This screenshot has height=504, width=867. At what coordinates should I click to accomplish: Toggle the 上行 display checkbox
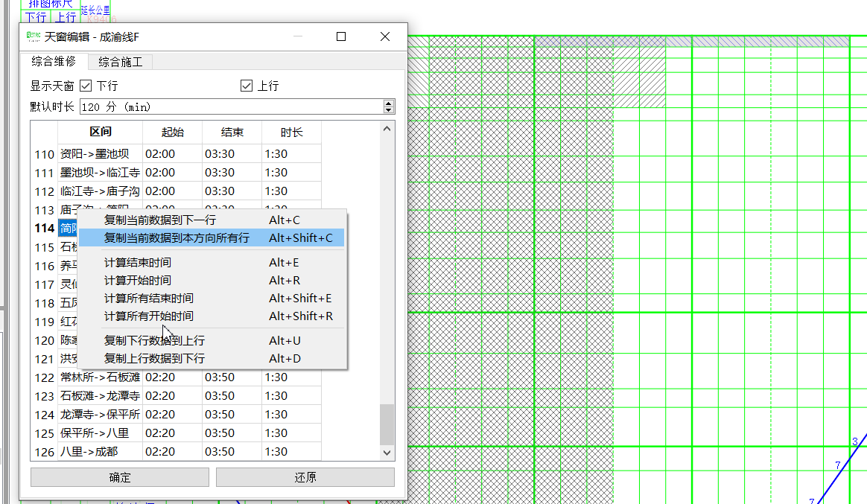click(x=247, y=86)
